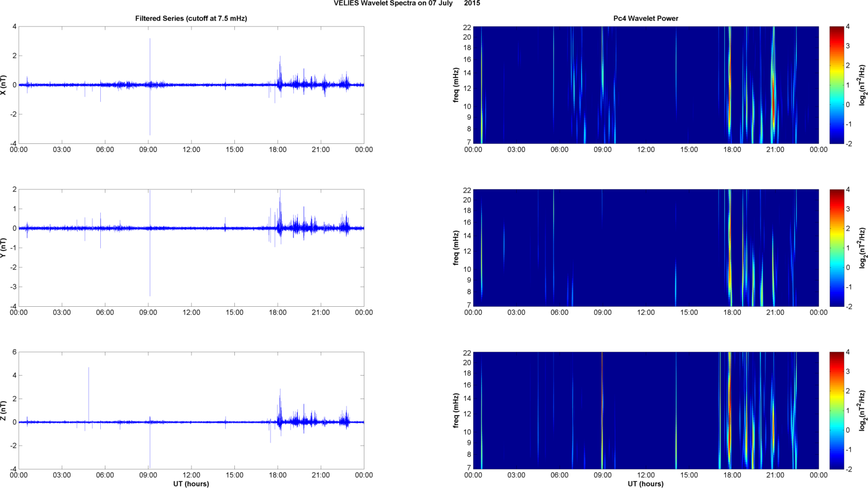The image size is (868, 488).
Task: Select the colorbar beside the middle spectrogram
Action: pyautogui.click(x=836, y=248)
